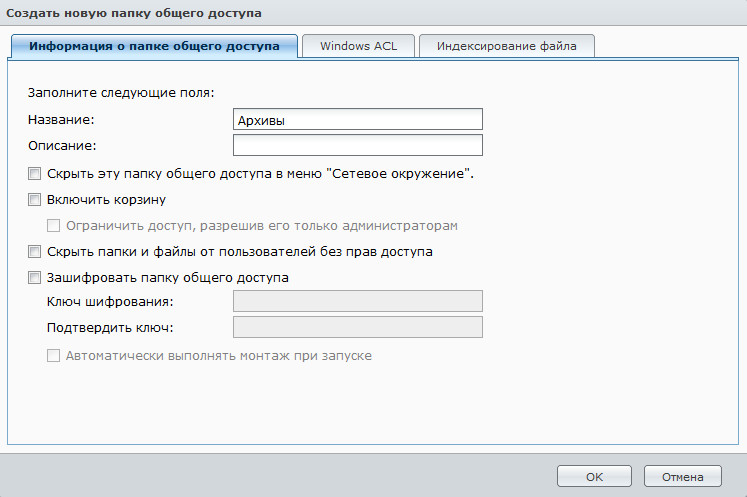Viewport: 747px width, 497px height.
Task: Open the Индексирование файла tab
Action: point(507,46)
